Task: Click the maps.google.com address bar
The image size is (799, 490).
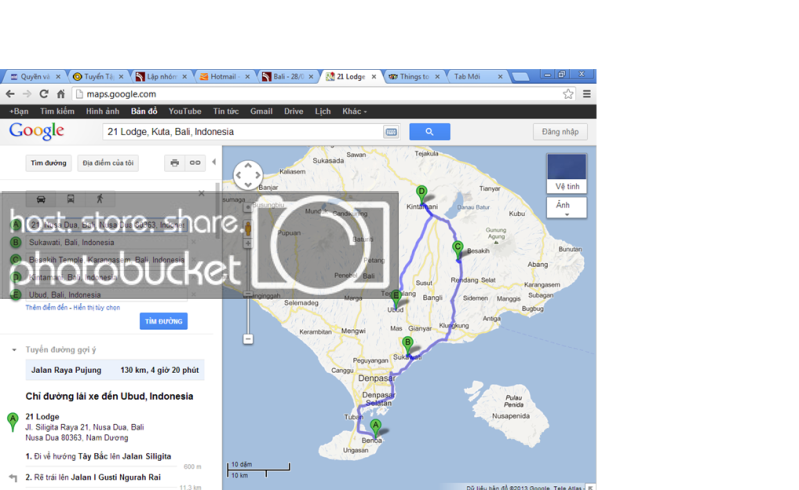Action: [316, 94]
